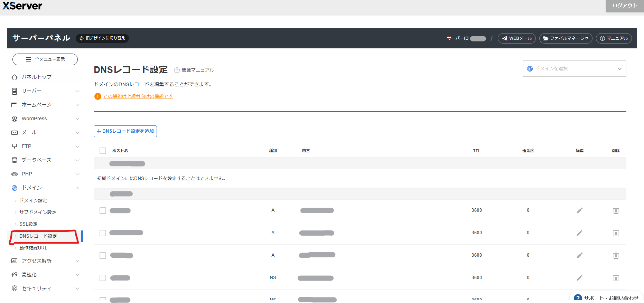Edit the third A record with pencil icon
644x303 pixels.
click(580, 255)
